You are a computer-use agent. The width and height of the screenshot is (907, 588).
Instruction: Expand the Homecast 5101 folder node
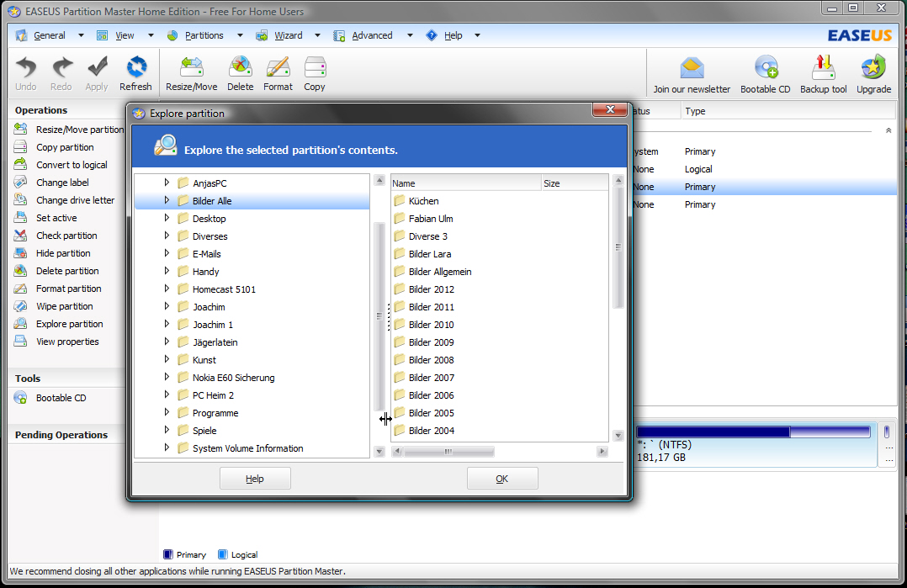[167, 289]
